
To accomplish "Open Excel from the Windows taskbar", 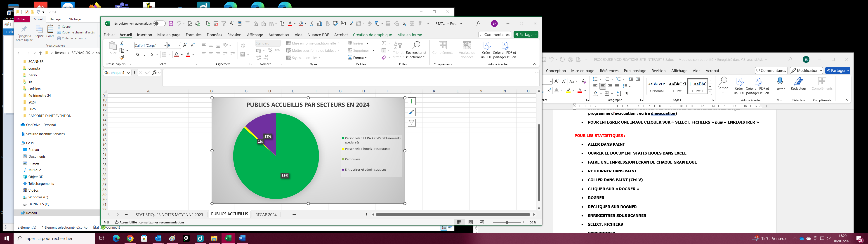I will tap(228, 238).
